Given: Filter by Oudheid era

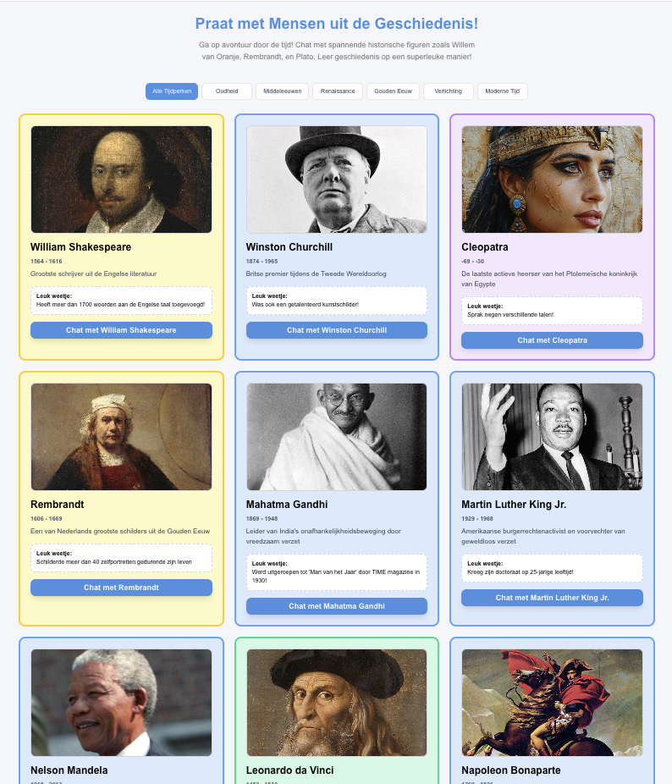Looking at the screenshot, I should [227, 91].
